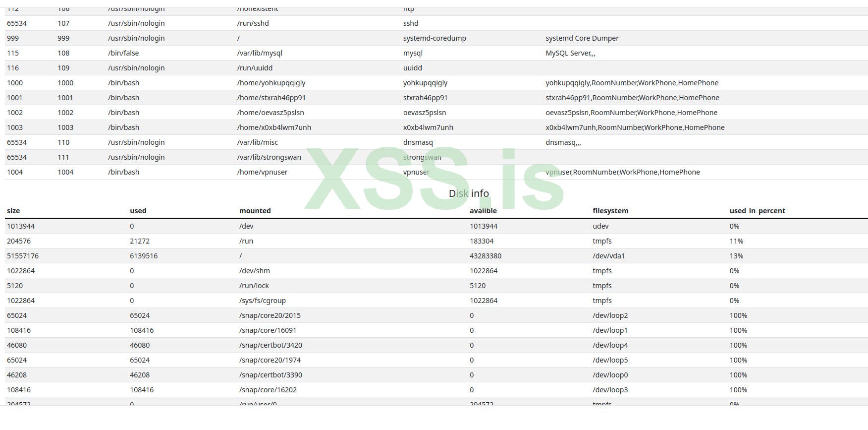Click the 'size' column header

tap(13, 211)
